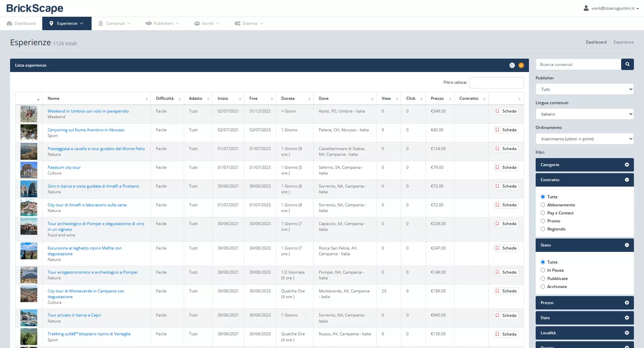Click the white options icon in Lista esperienze header
This screenshot has width=644, height=348.
pos(512,65)
